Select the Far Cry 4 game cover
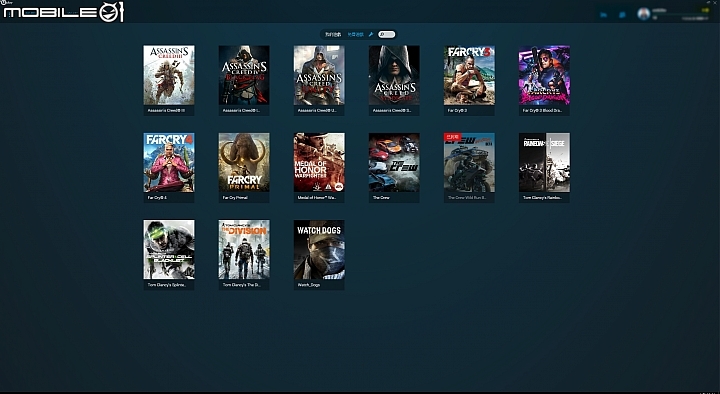 tap(169, 162)
